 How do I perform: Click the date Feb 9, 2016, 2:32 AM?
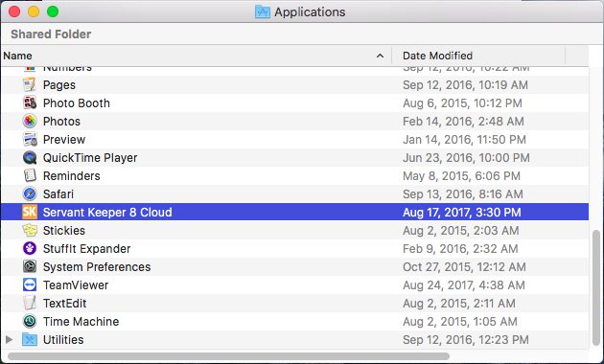460,249
